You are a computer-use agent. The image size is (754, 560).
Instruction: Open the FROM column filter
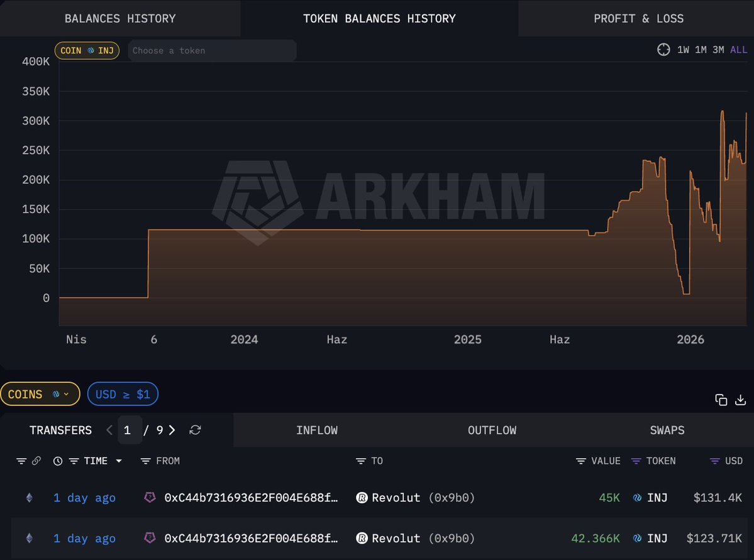(145, 461)
